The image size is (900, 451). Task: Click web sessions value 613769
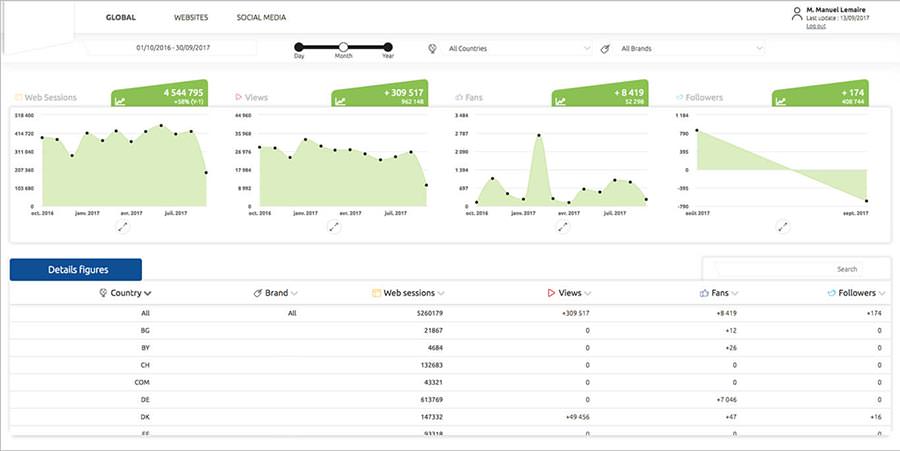pyautogui.click(x=431, y=399)
